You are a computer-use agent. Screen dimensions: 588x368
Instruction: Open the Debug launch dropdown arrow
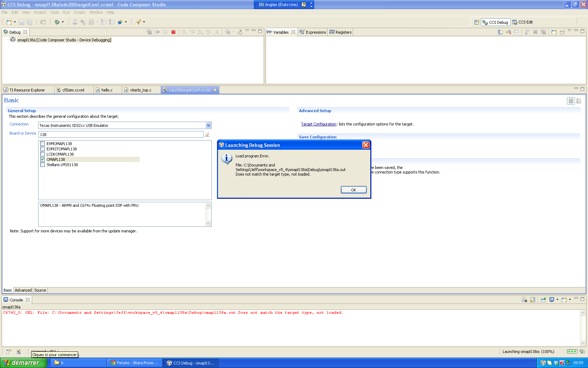pyautogui.click(x=63, y=22)
